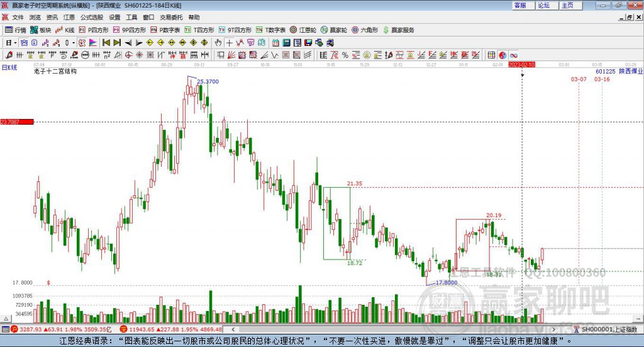The height and width of the screenshot is (347, 644).
Task: Open the 六角形 hexagon tool
Action: point(365,30)
